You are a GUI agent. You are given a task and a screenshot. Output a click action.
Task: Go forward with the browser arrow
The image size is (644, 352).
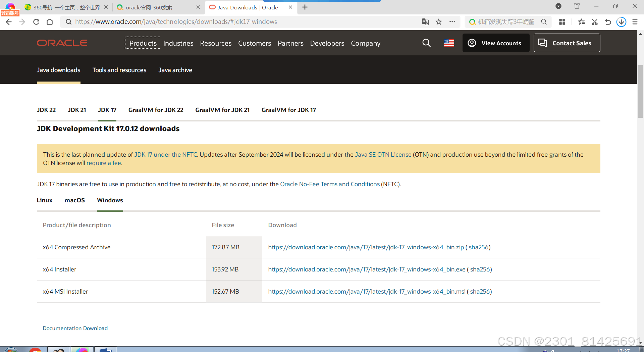pos(22,22)
